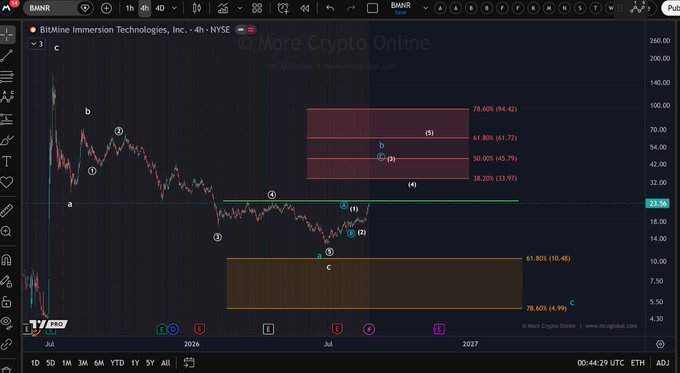Select the brush drawing tool
This screenshot has width=680, height=373.
7,140
